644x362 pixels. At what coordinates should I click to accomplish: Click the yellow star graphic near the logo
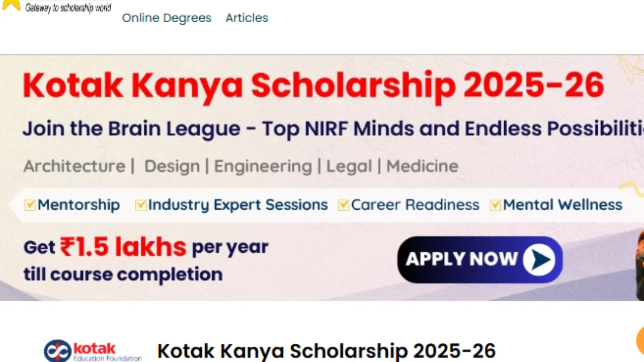point(11,5)
